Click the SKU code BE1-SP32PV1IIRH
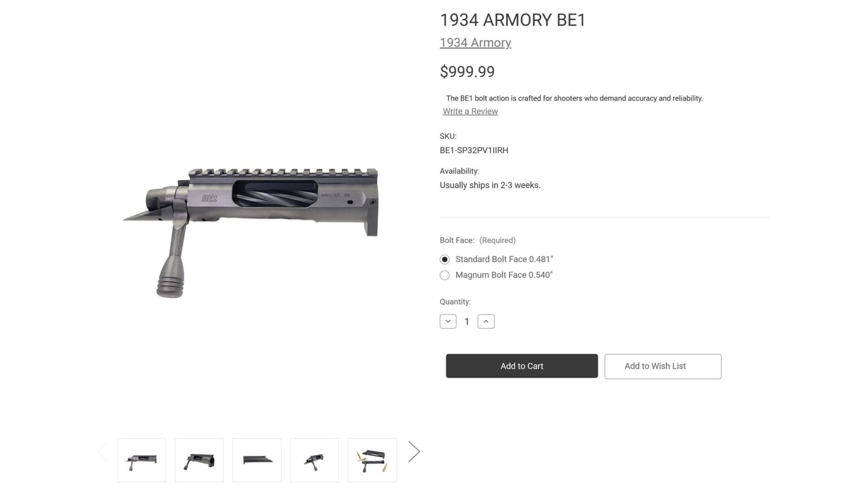This screenshot has width=868, height=488. tap(474, 150)
